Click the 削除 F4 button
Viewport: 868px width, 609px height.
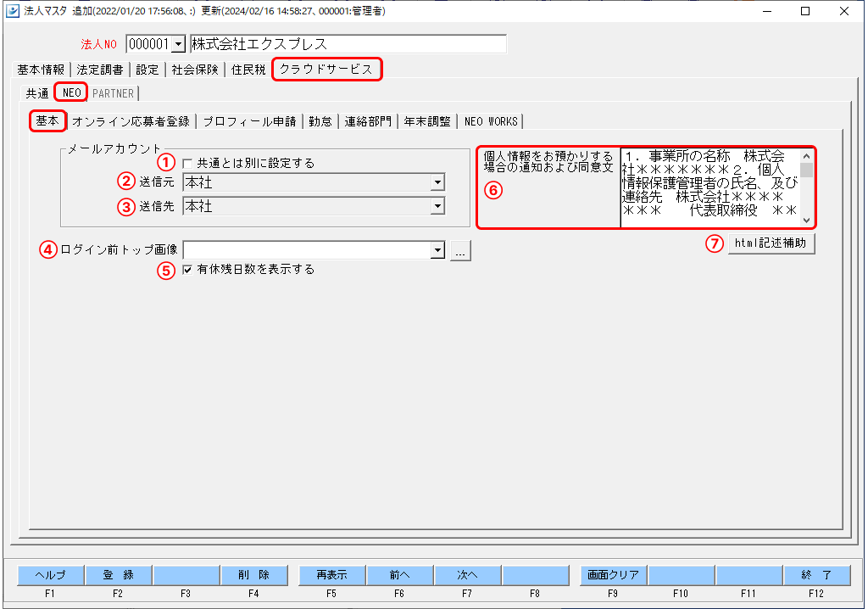254,575
